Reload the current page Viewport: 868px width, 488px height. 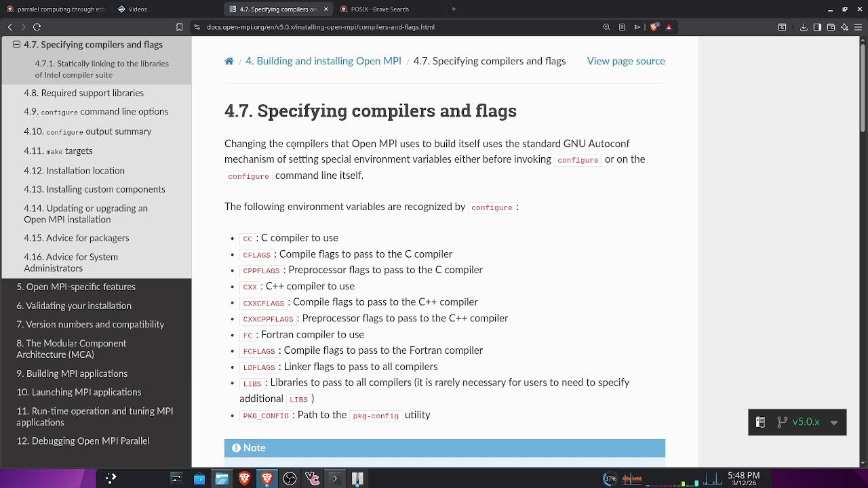coord(37,27)
